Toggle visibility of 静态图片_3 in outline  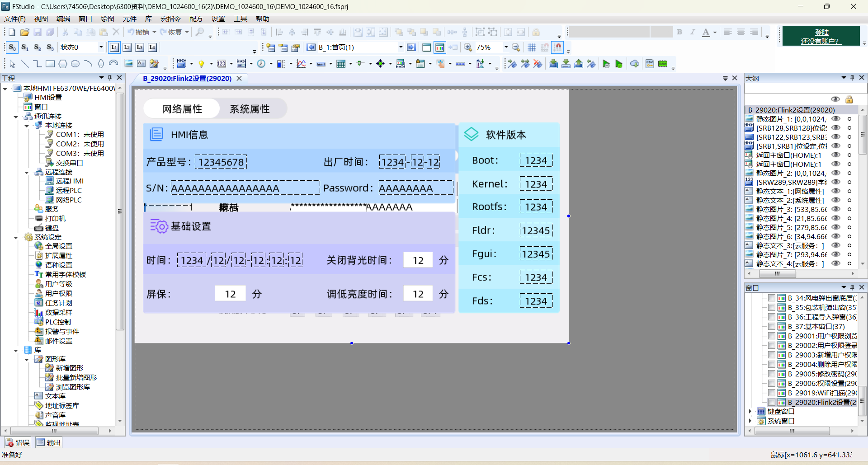(835, 209)
